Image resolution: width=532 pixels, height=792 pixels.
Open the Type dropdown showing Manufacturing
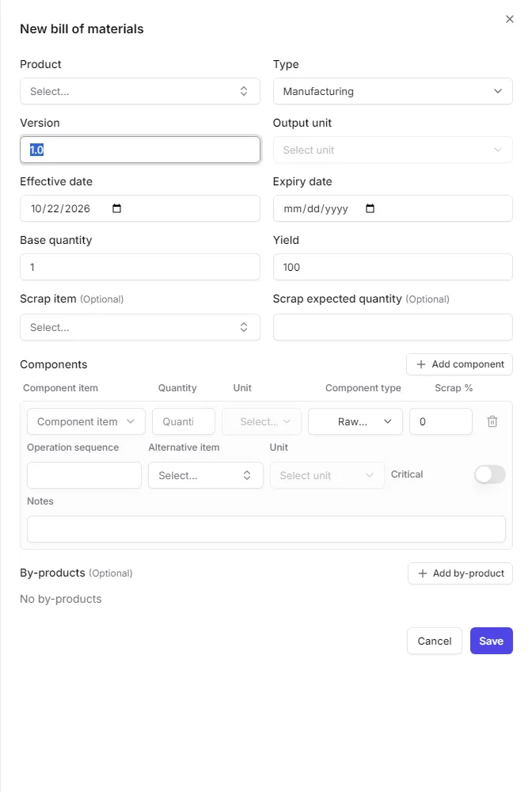(x=393, y=91)
